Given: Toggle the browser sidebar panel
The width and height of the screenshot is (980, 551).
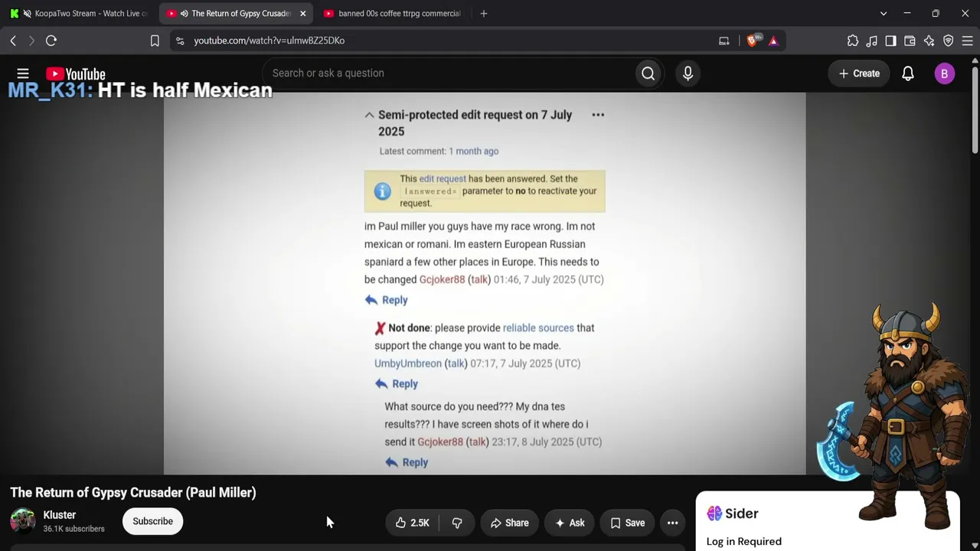Looking at the screenshot, I should tap(890, 41).
